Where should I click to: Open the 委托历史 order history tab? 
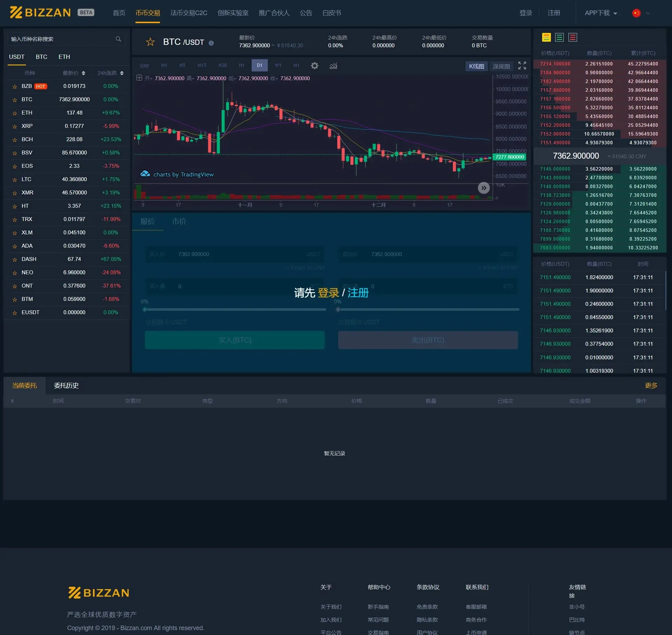pos(66,385)
